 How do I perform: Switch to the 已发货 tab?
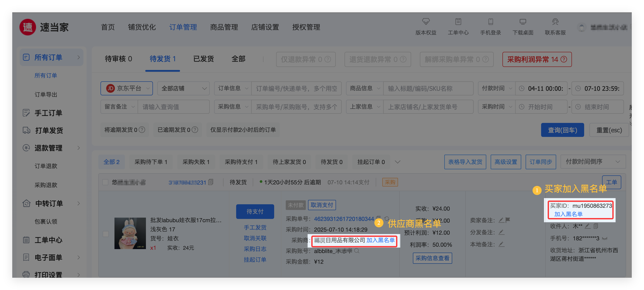click(x=204, y=59)
